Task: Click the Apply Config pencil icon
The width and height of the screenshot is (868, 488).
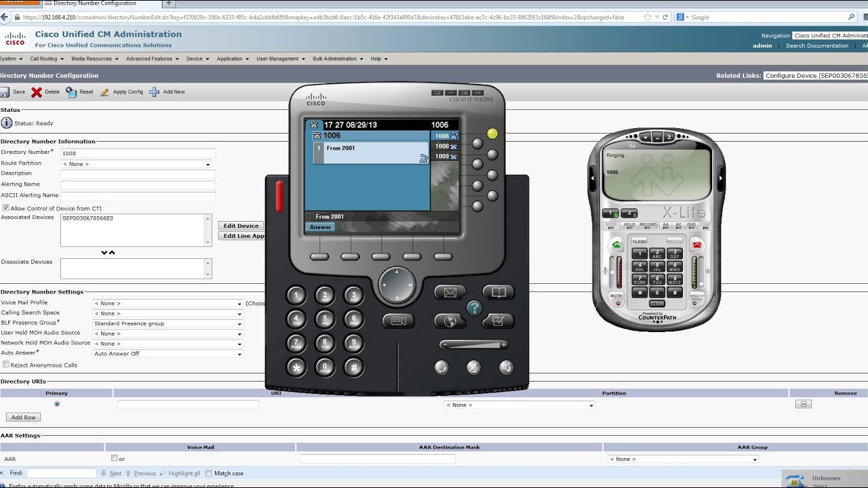Action: pyautogui.click(x=104, y=92)
